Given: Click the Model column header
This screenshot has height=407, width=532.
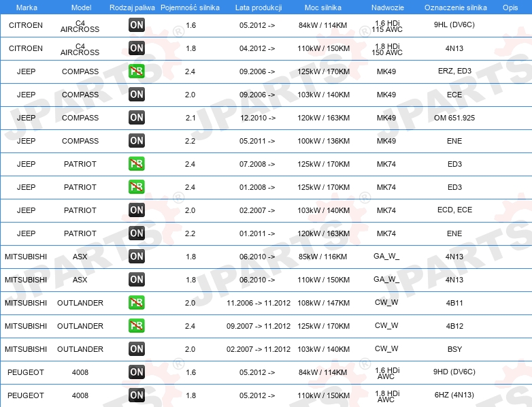Looking at the screenshot, I should [x=81, y=7].
